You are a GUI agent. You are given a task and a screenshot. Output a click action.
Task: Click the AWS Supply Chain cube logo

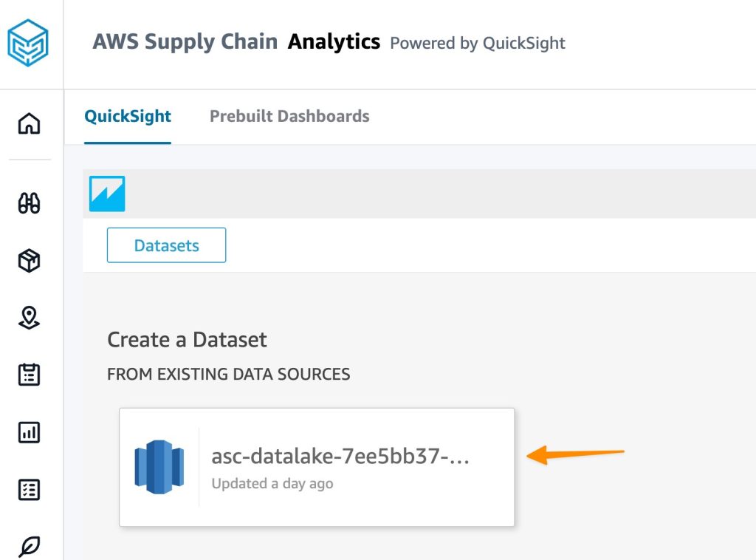[x=28, y=42]
